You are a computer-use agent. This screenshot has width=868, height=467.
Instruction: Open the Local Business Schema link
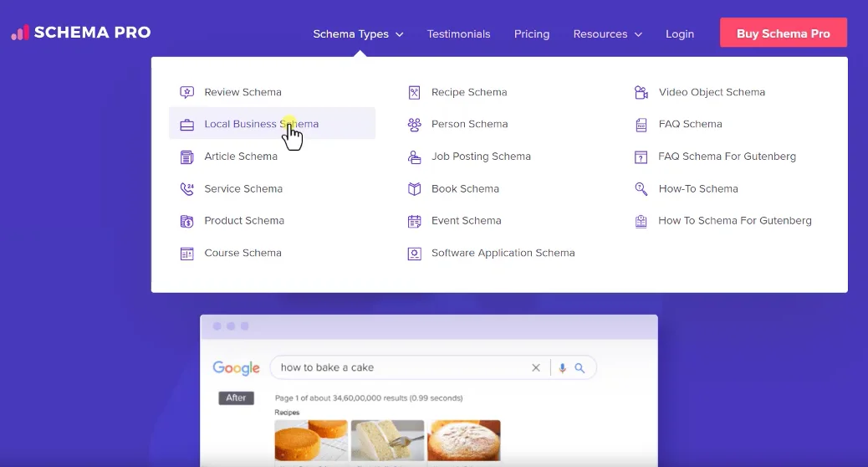(x=261, y=124)
